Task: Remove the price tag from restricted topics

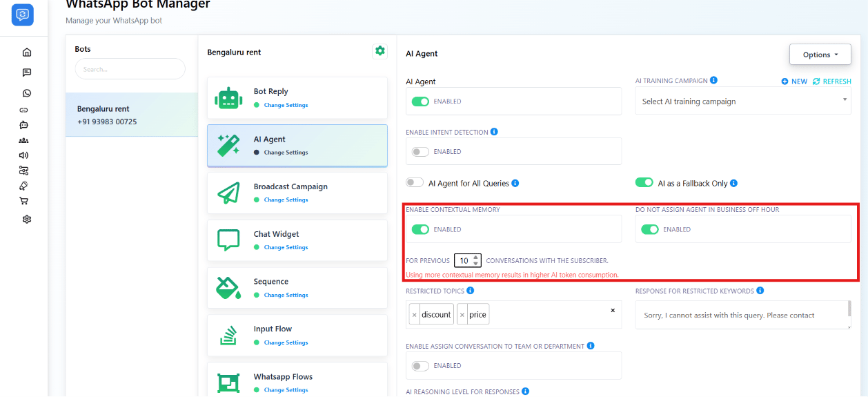Action: click(462, 315)
